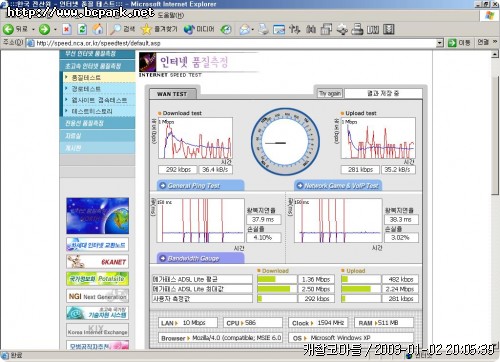Click the 완료 status bar text
Image resolution: width=500 pixels, height=362 pixels.
16,356
